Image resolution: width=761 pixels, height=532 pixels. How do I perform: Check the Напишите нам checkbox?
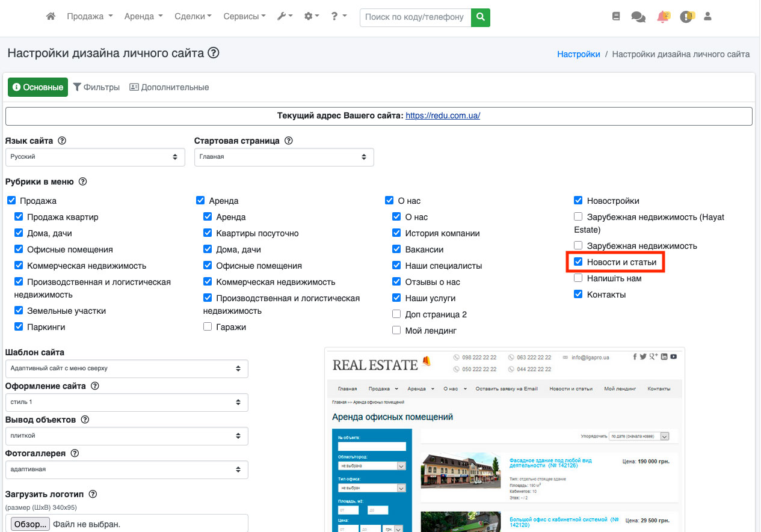(x=578, y=278)
